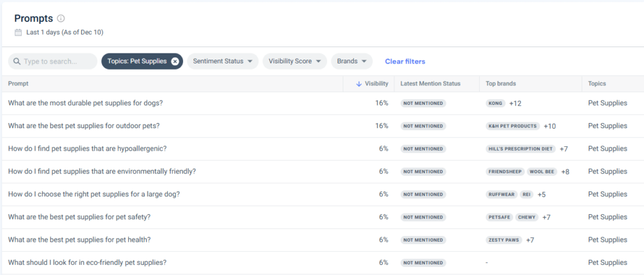Open the durable pet supplies for dogs prompt
644x275 pixels.
pos(84,103)
